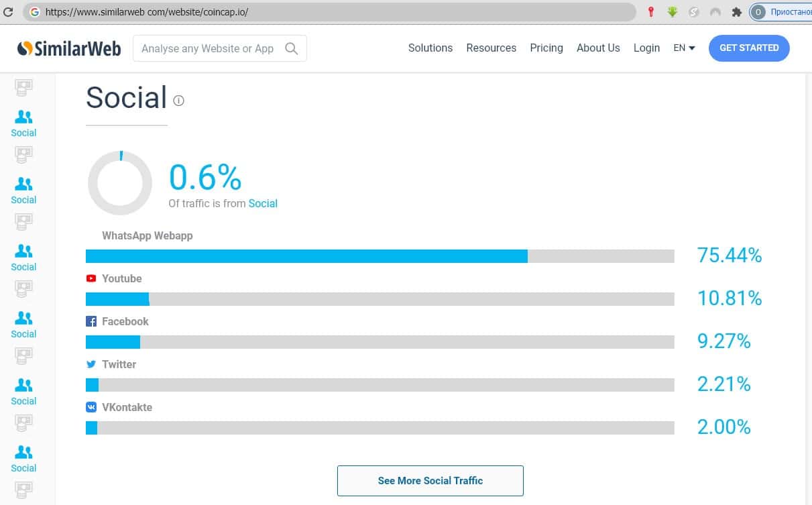Click the 2.00% value
The image size is (812, 505).
[724, 427]
